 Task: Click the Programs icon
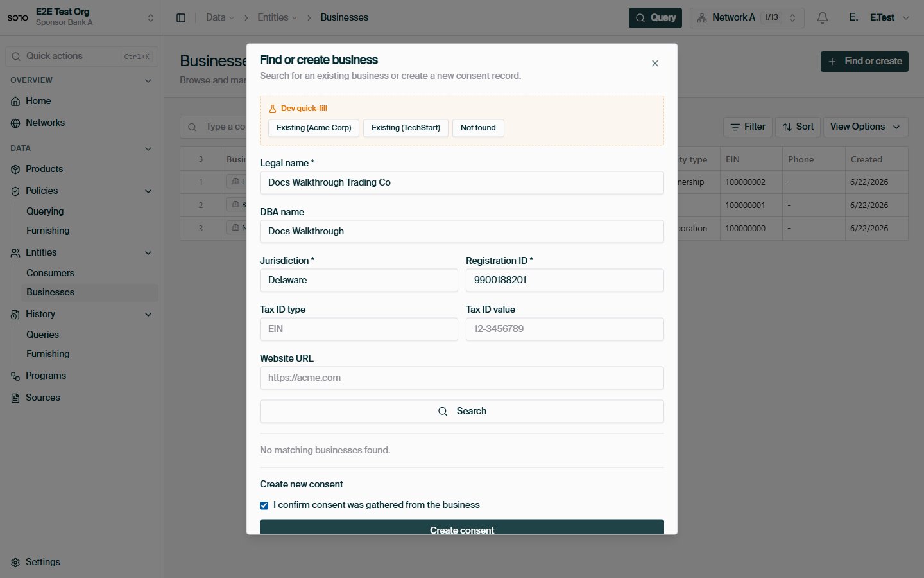pyautogui.click(x=15, y=376)
